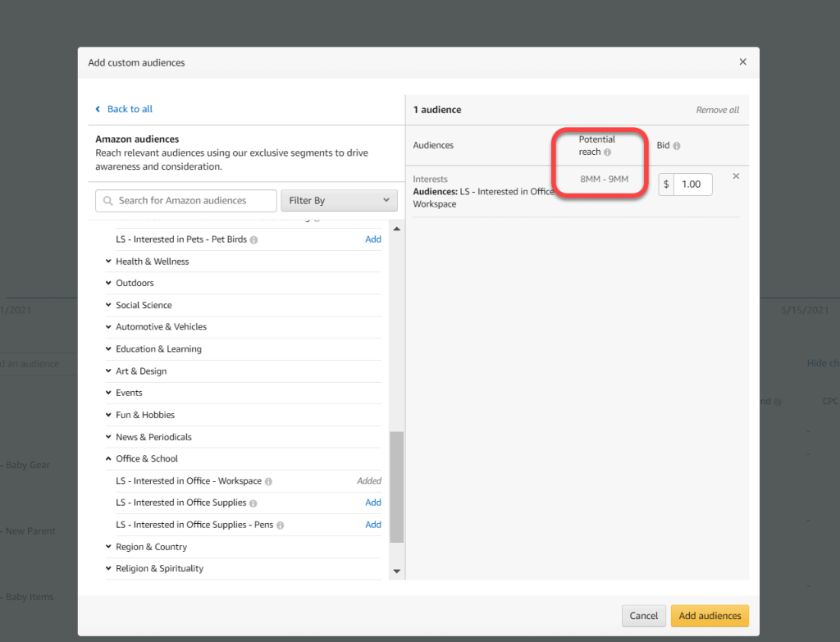The image size is (840, 642).
Task: Remove the Office Workspace audience with X
Action: 735,176
